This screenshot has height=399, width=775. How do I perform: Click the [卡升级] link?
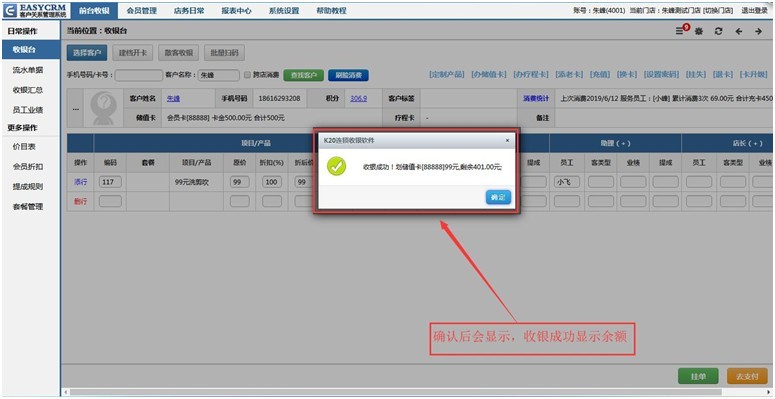754,74
